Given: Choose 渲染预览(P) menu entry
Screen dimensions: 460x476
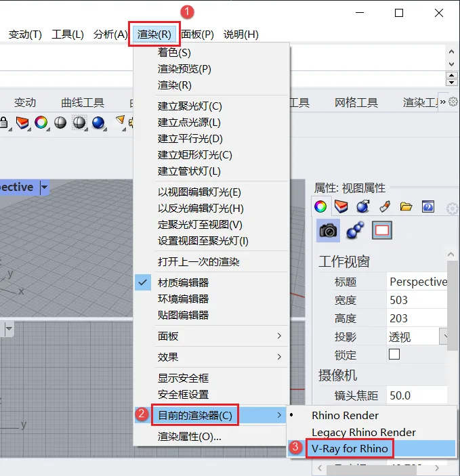Looking at the screenshot, I should (x=211, y=69).
